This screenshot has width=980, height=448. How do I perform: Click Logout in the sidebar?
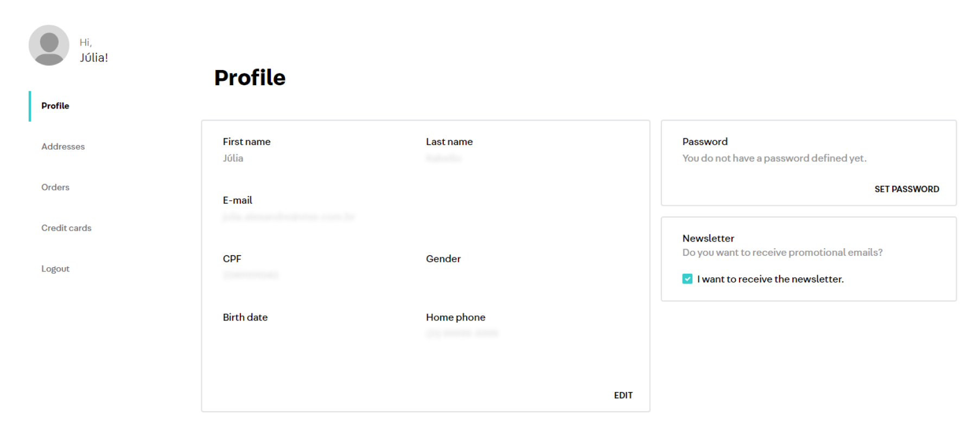point(55,268)
